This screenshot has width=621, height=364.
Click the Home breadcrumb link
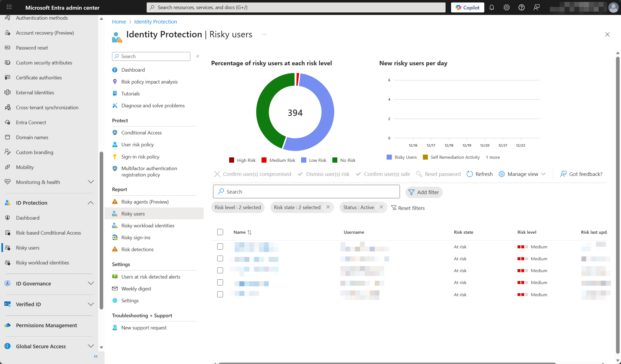[119, 22]
